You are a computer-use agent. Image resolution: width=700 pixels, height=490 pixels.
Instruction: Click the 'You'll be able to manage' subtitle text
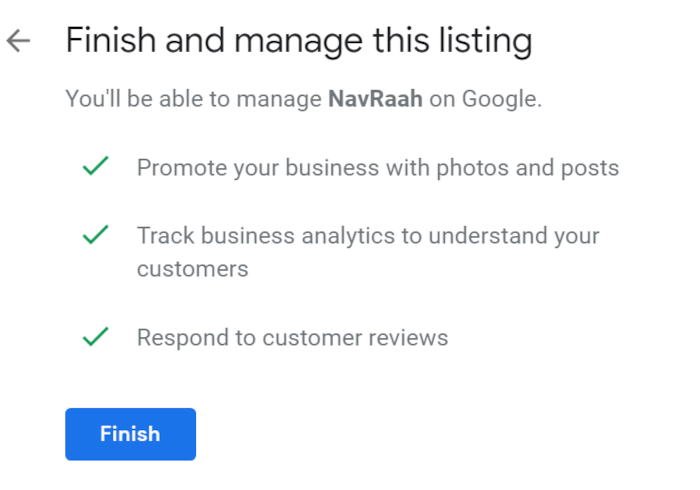[x=193, y=99]
